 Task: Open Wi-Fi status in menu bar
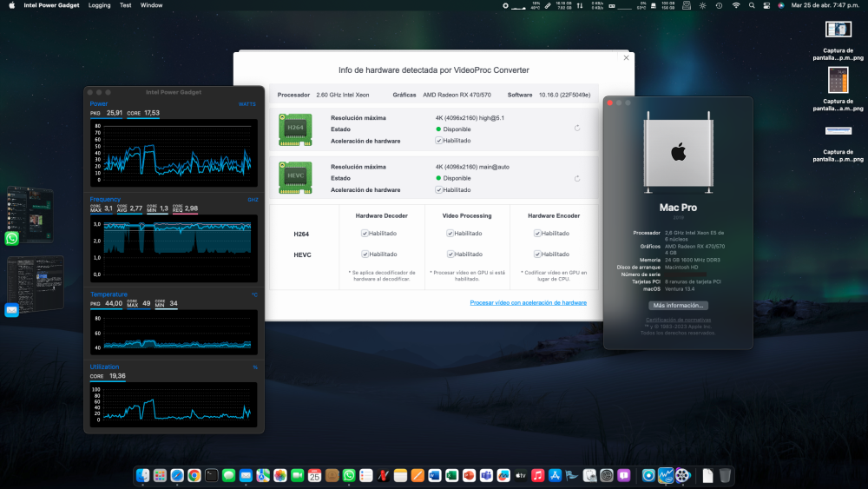(736, 5)
